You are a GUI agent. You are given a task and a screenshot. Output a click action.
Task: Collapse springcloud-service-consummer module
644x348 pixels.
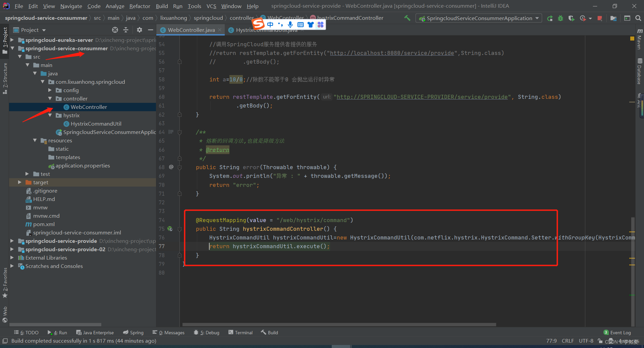pos(12,48)
